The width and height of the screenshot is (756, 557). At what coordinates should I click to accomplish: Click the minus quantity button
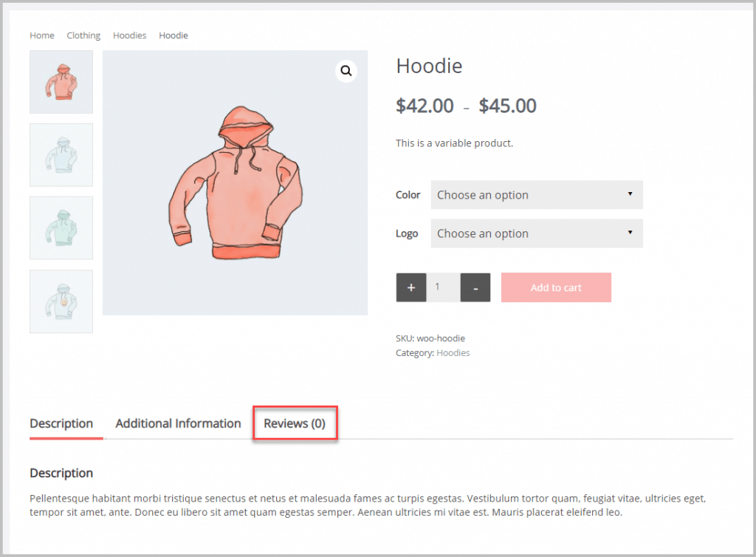pos(475,287)
